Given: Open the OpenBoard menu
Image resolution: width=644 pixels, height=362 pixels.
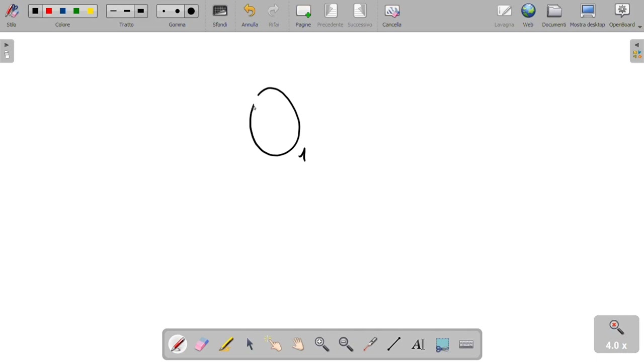Looking at the screenshot, I should pos(622,16).
